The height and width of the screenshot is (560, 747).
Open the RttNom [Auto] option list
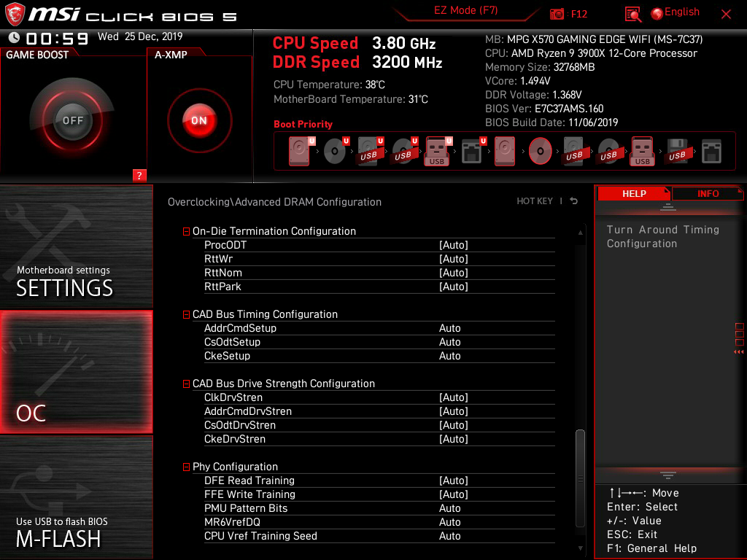pyautogui.click(x=454, y=273)
